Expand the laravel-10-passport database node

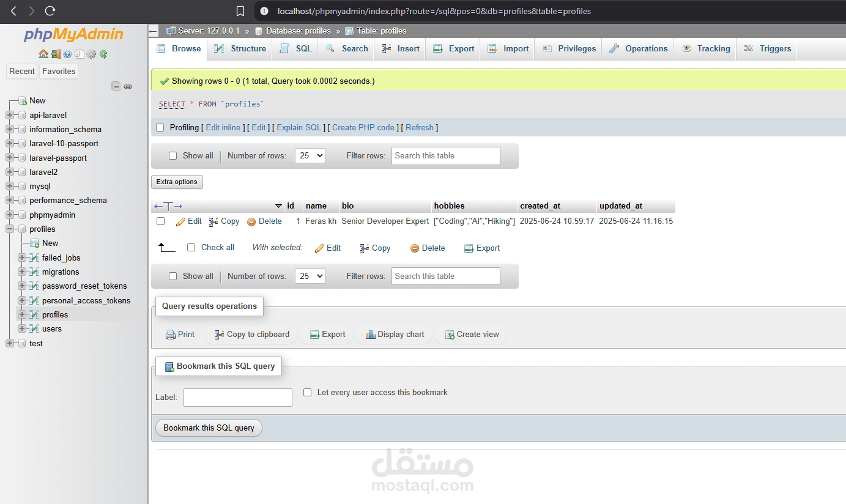click(x=9, y=143)
